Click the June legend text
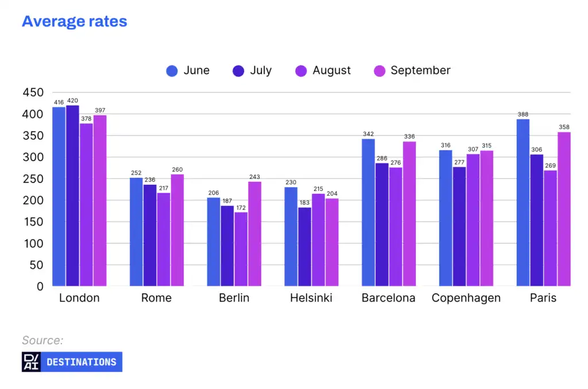 (196, 71)
